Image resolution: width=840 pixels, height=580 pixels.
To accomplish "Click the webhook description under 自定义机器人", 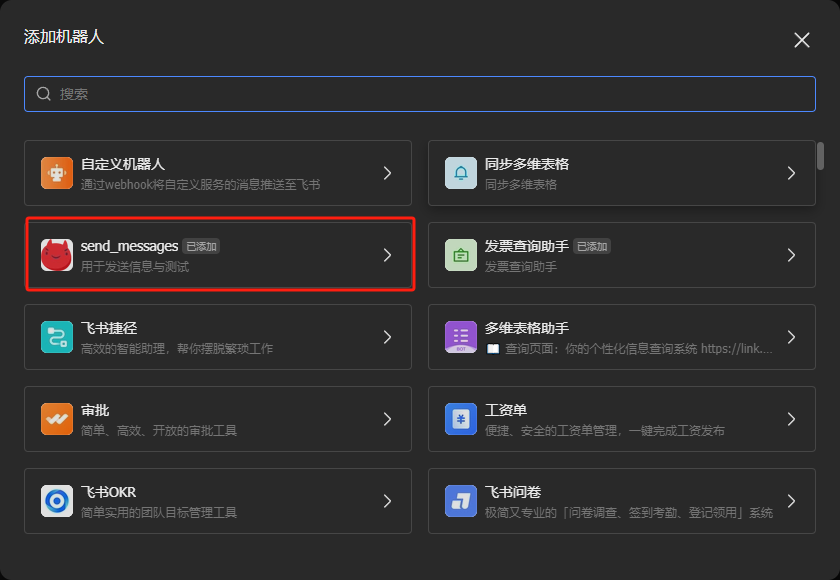I will (200, 185).
